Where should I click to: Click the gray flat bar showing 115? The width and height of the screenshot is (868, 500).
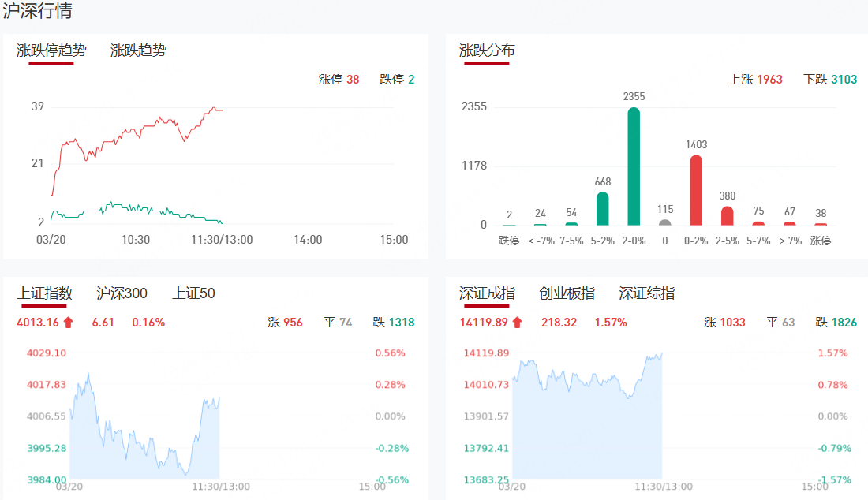665,222
